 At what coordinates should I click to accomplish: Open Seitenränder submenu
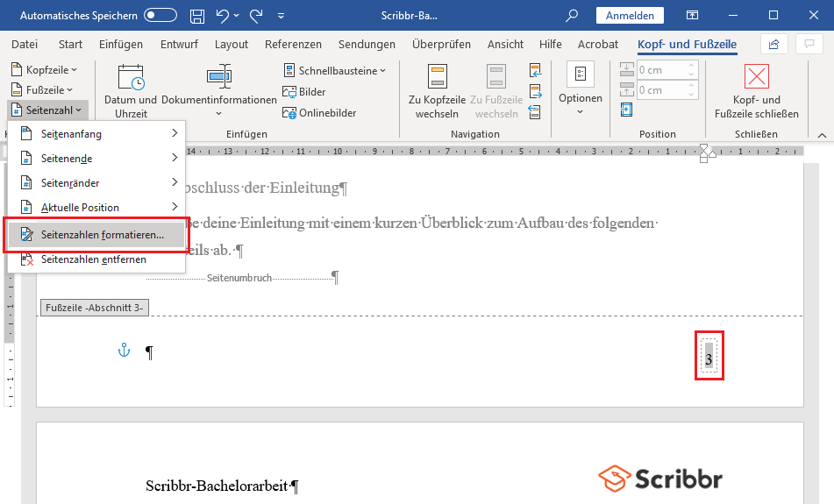96,183
